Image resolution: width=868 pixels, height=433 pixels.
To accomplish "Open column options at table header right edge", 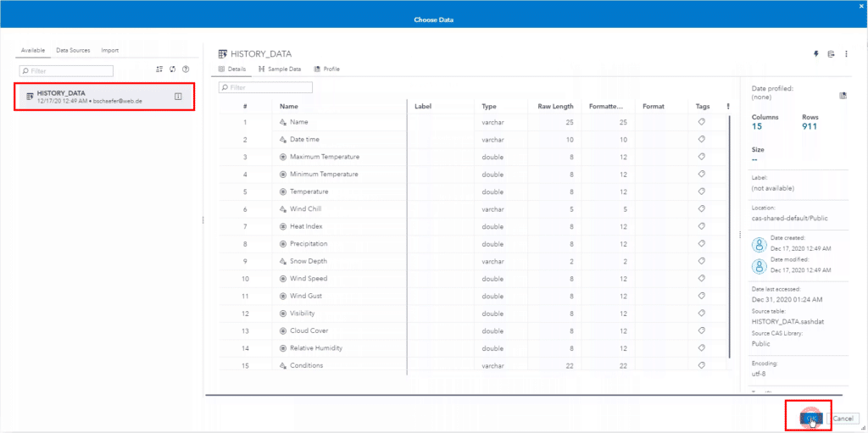I will pos(727,107).
